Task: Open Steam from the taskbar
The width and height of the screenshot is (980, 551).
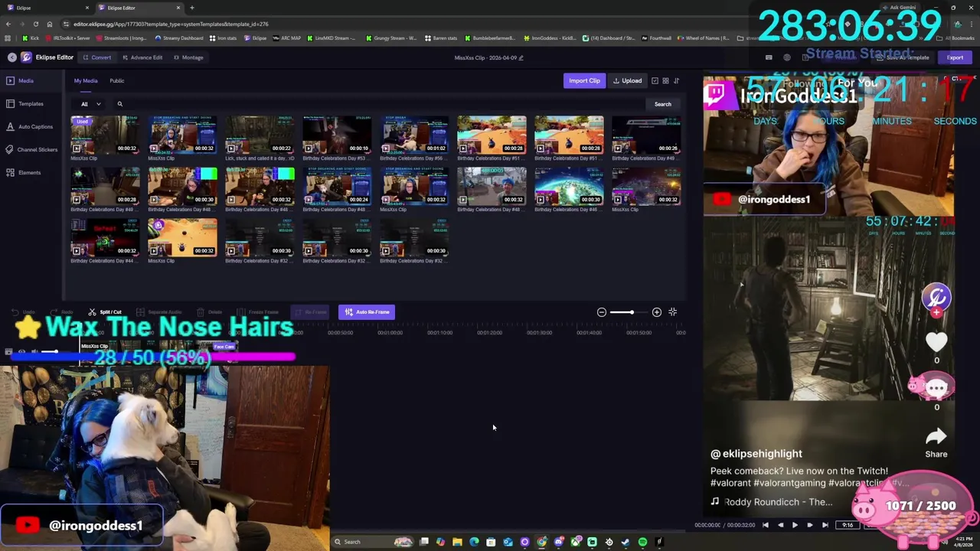Action: click(626, 542)
